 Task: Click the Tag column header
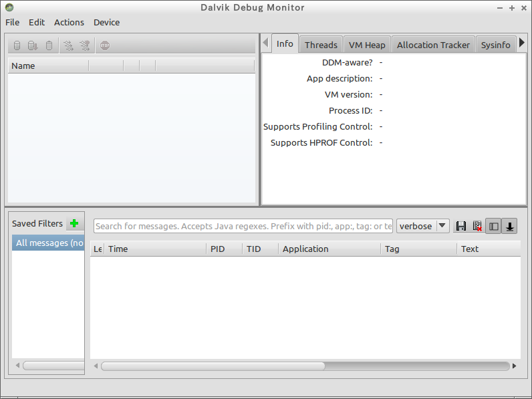point(418,249)
